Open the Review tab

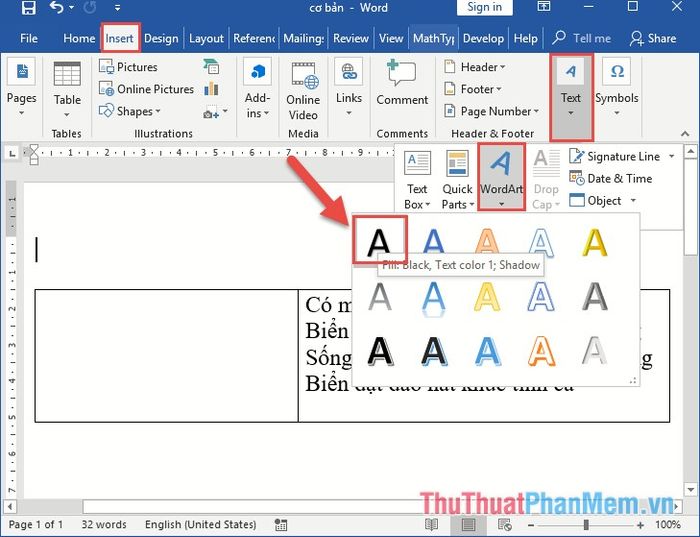click(351, 38)
